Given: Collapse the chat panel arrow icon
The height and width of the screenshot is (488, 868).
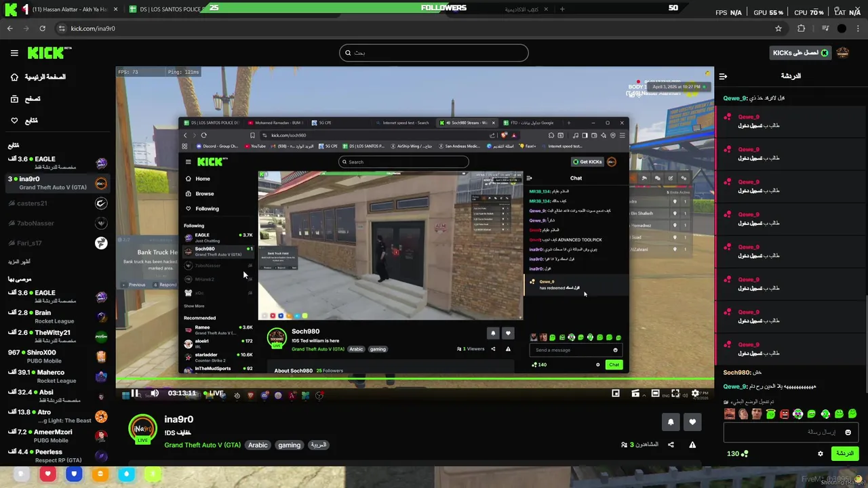Looking at the screenshot, I should [x=723, y=76].
